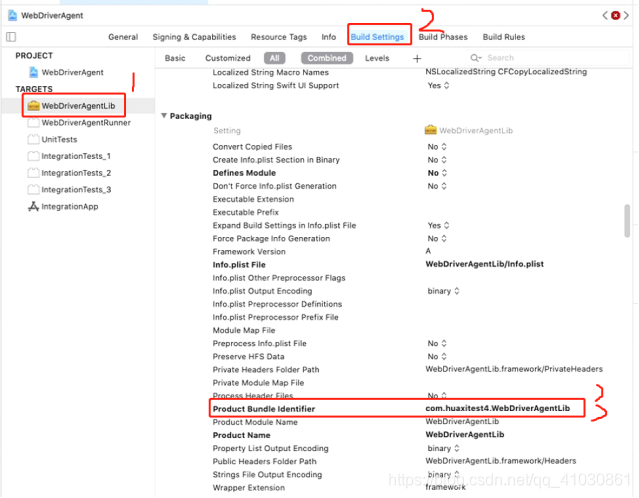The height and width of the screenshot is (498, 639).
Task: Click the IntegrationTests_2 target icon
Action: click(33, 173)
